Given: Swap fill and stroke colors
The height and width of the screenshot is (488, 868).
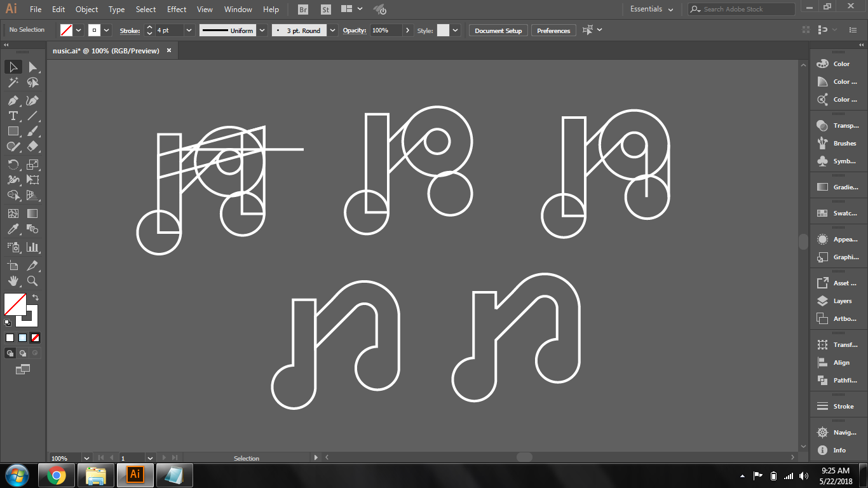Looking at the screenshot, I should pyautogui.click(x=36, y=297).
